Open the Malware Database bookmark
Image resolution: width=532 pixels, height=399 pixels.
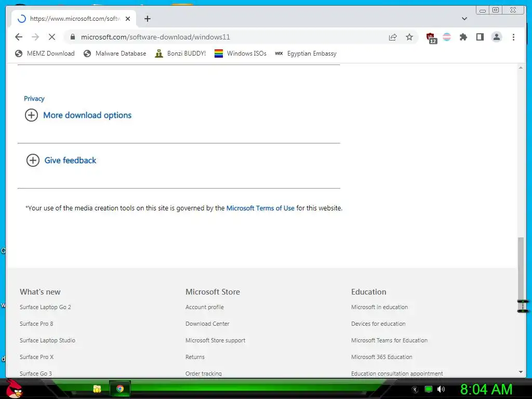click(x=115, y=54)
